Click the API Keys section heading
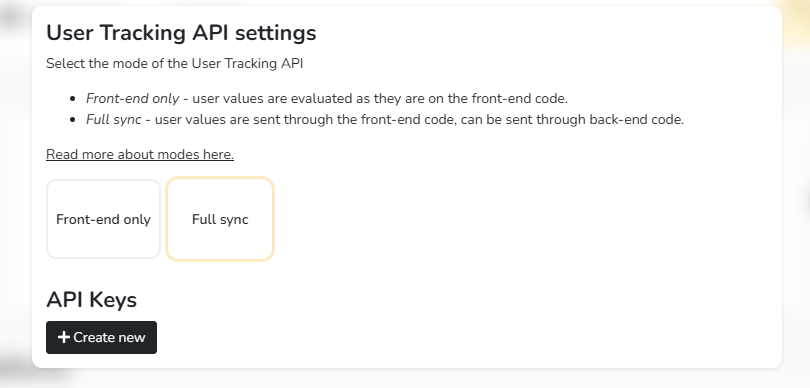810x388 pixels. (91, 300)
